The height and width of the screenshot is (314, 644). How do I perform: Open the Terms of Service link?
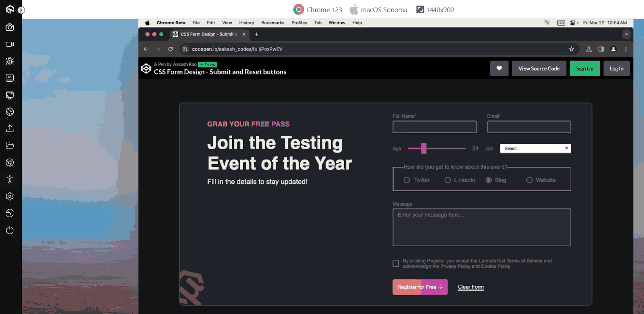(x=524, y=261)
